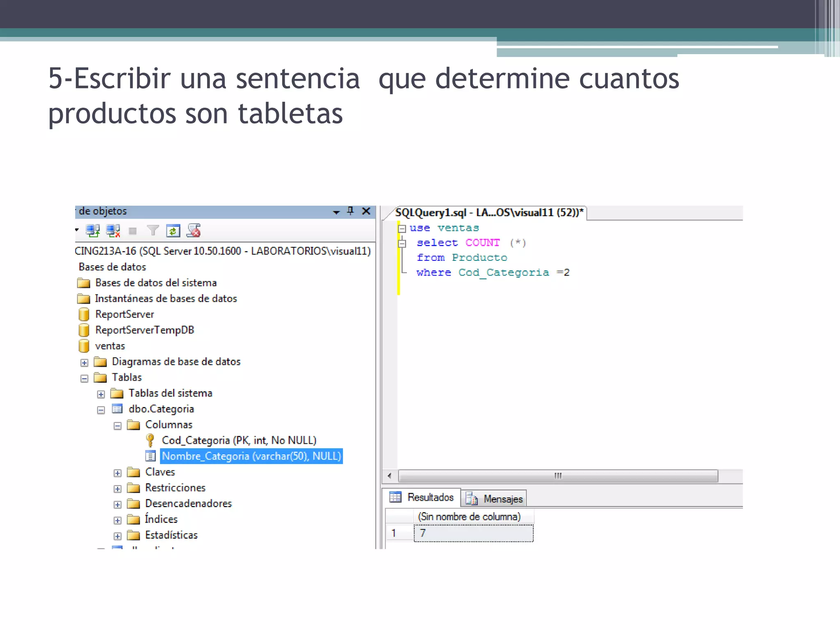
Task: Click the Resultados grid icon
Action: [395, 497]
